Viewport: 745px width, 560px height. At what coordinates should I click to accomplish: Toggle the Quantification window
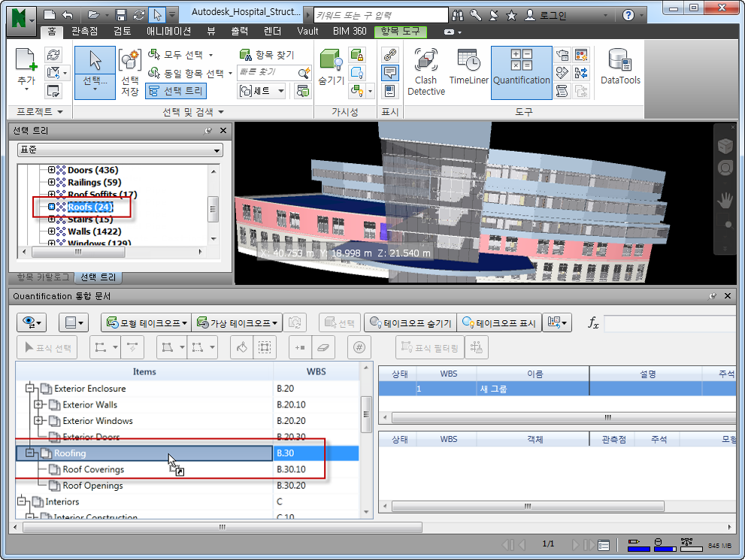[x=521, y=72]
